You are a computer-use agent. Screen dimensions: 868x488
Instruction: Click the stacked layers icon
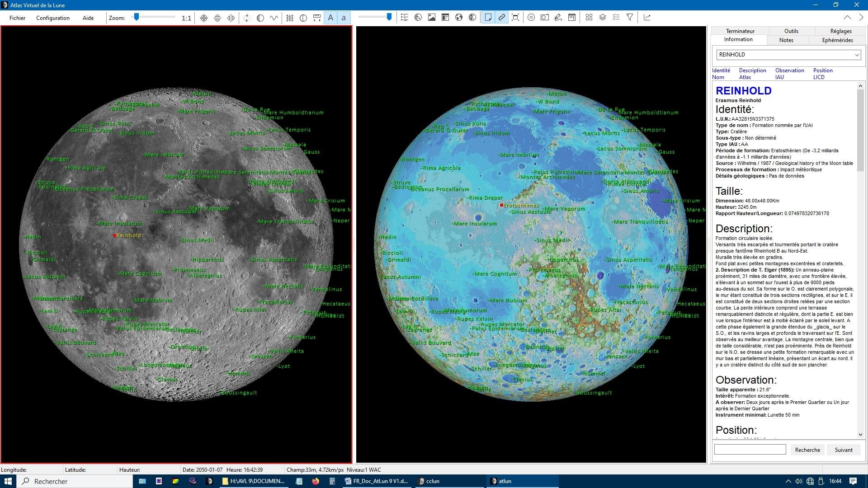coord(603,18)
